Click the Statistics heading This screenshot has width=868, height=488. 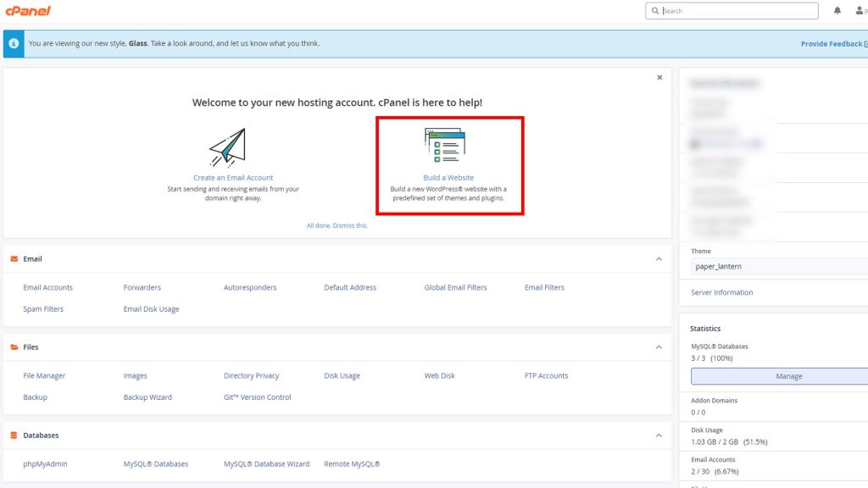pos(705,329)
